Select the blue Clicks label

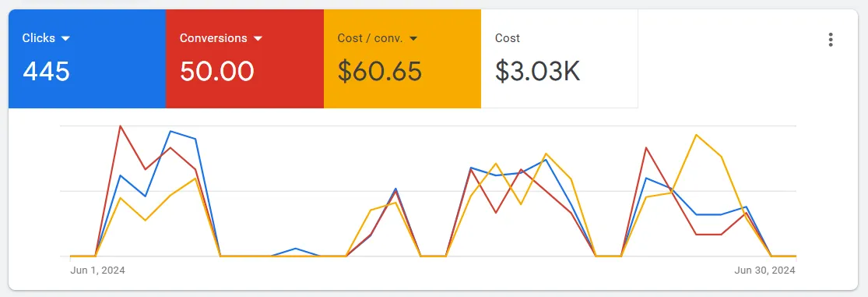click(x=39, y=38)
